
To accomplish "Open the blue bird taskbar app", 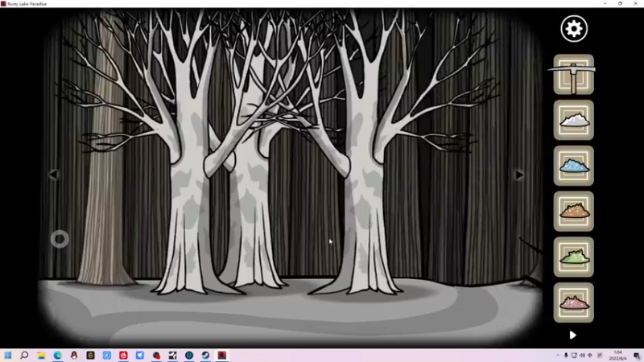I will click(x=139, y=355).
